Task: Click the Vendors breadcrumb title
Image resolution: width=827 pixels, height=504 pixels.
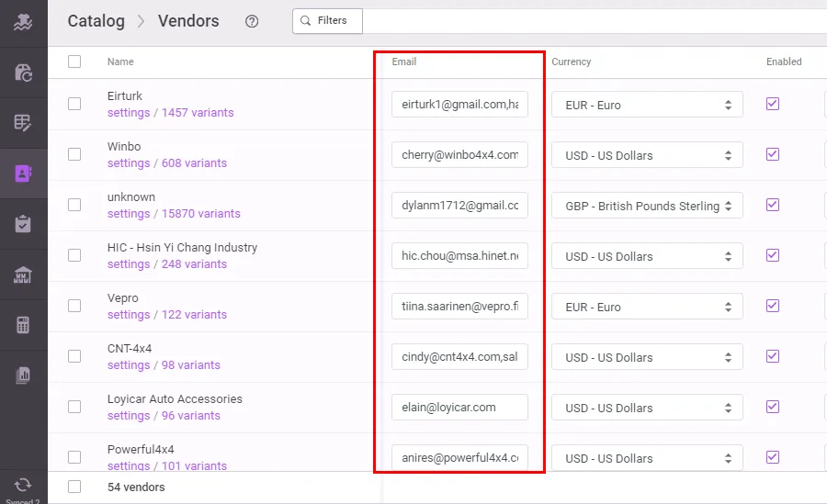Action: [188, 21]
